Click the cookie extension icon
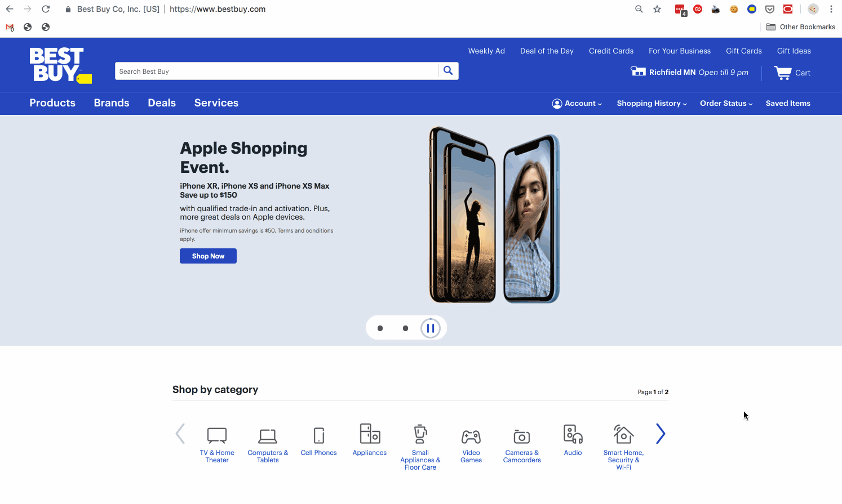The image size is (842, 504). [x=734, y=9]
